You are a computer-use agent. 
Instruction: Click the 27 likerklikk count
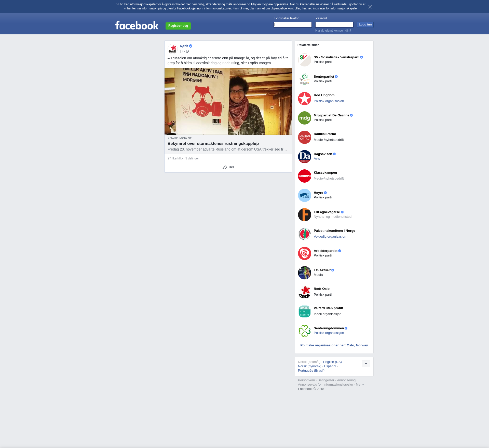[175, 158]
